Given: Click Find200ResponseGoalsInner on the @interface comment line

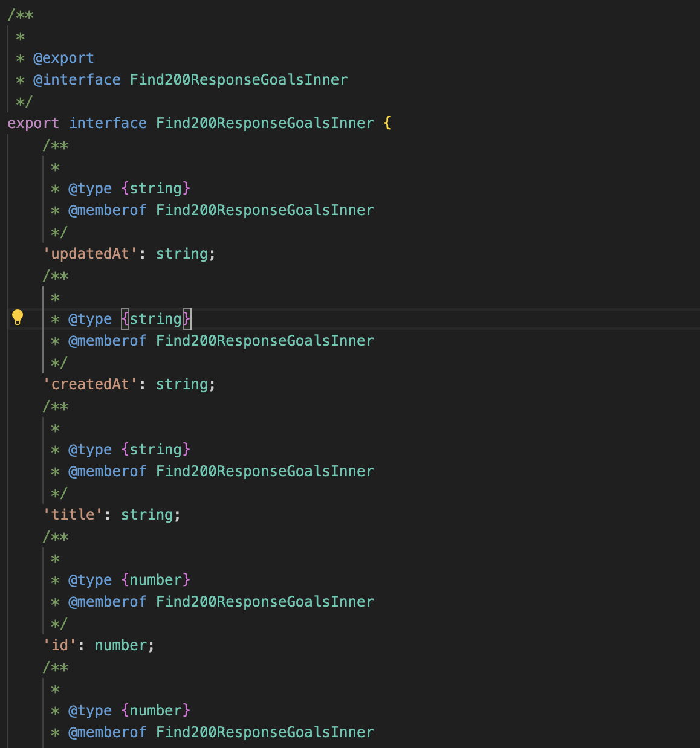Looking at the screenshot, I should point(239,80).
